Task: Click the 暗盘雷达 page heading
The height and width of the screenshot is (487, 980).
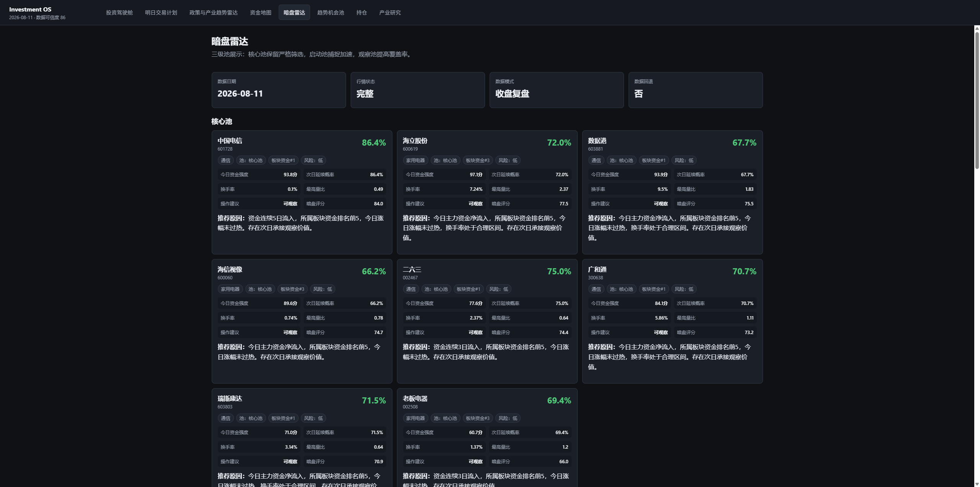Action: (x=230, y=41)
